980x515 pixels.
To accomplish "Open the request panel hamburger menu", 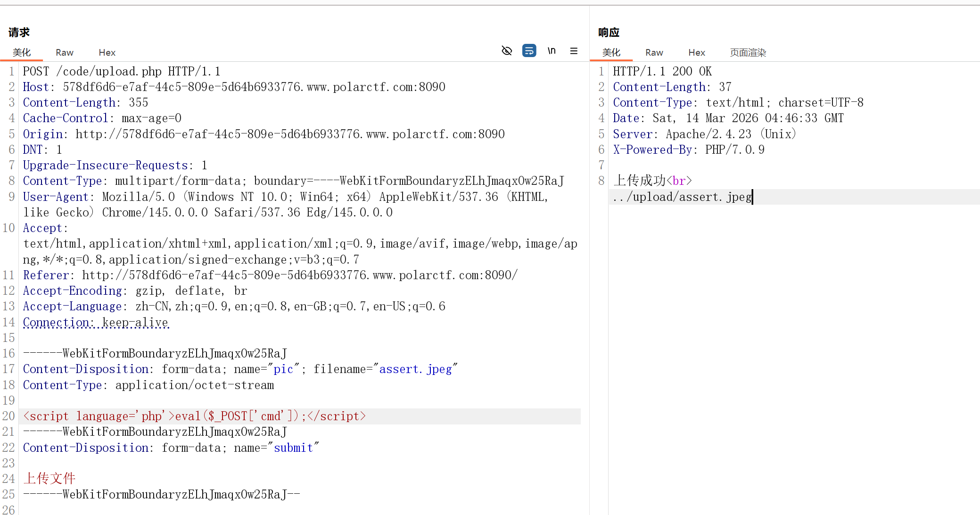I will pyautogui.click(x=574, y=50).
